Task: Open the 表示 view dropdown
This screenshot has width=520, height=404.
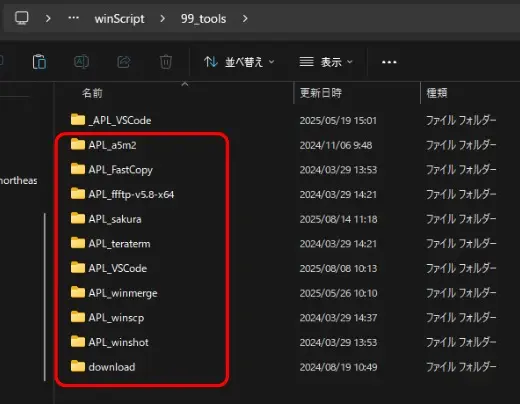Action: coord(326,62)
